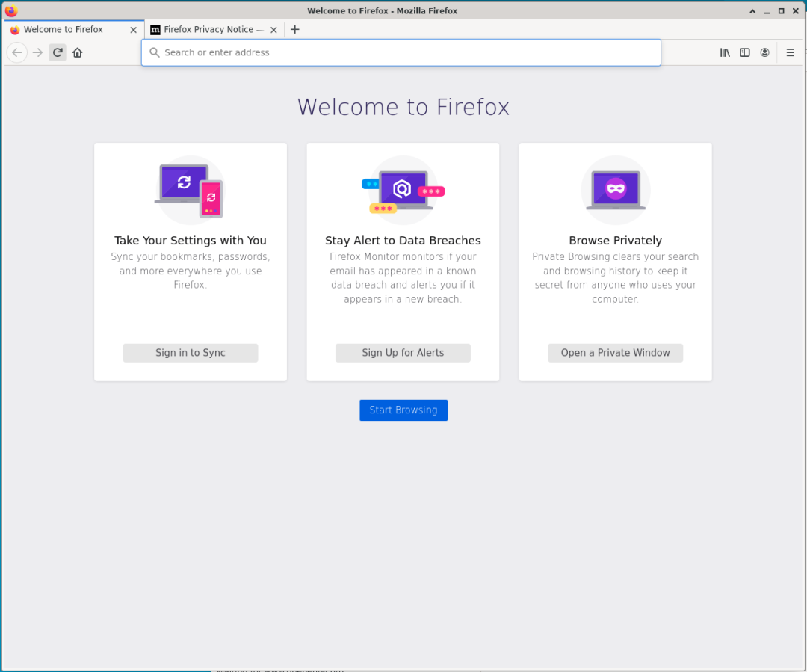Go to the Home page icon
Image resolution: width=807 pixels, height=672 pixels.
pyautogui.click(x=78, y=52)
